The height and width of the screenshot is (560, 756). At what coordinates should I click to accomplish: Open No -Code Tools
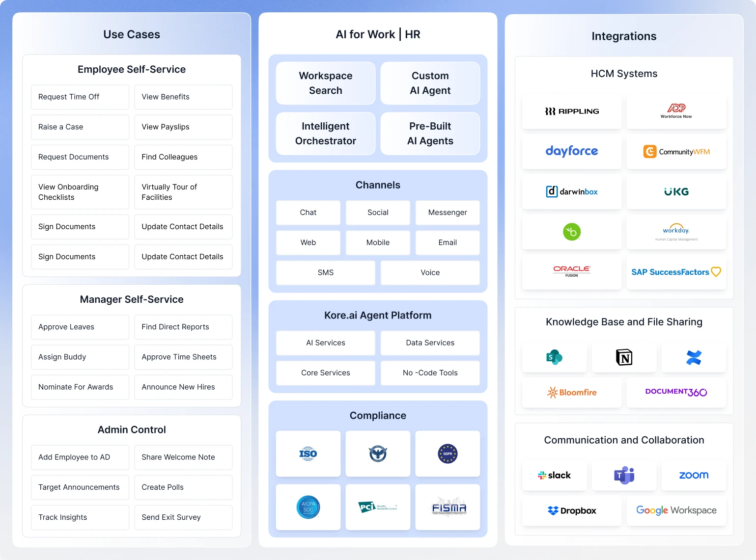(x=430, y=373)
